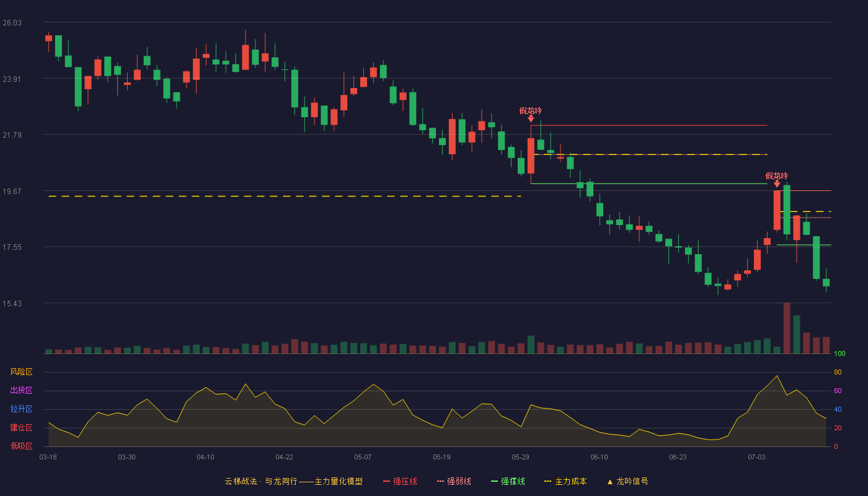Click the 80 indicator axis value

pyautogui.click(x=838, y=372)
